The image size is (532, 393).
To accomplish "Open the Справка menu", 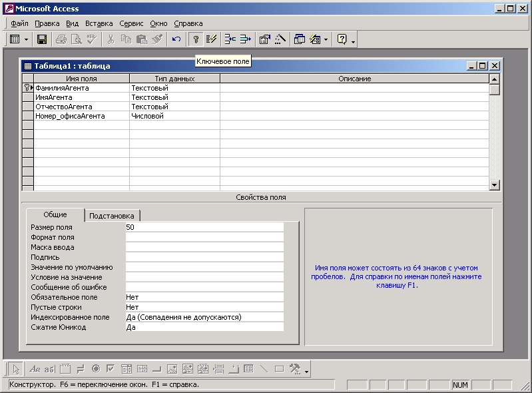I will pos(188,23).
